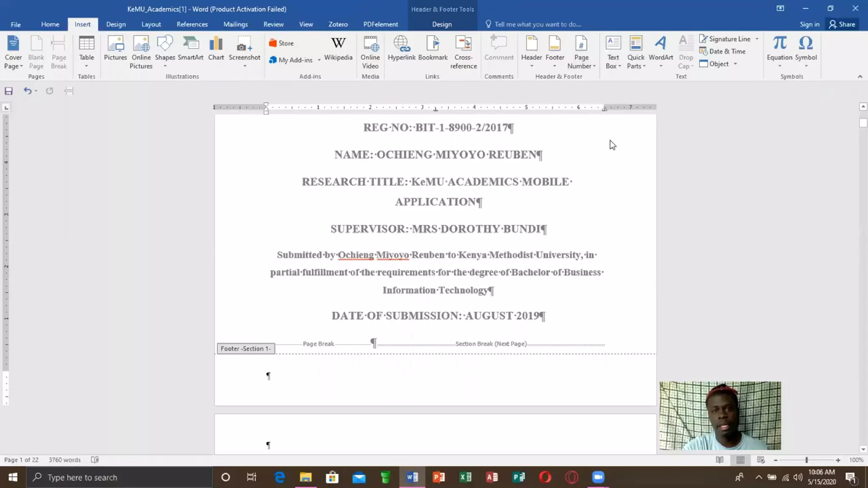Click the Page 1 of 22 indicator

tap(21, 460)
